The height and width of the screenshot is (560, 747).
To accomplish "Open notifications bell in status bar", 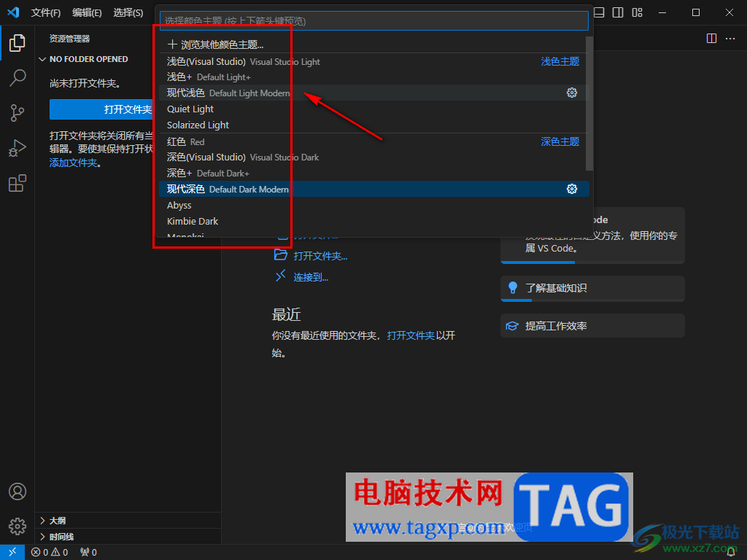I will coord(731,553).
